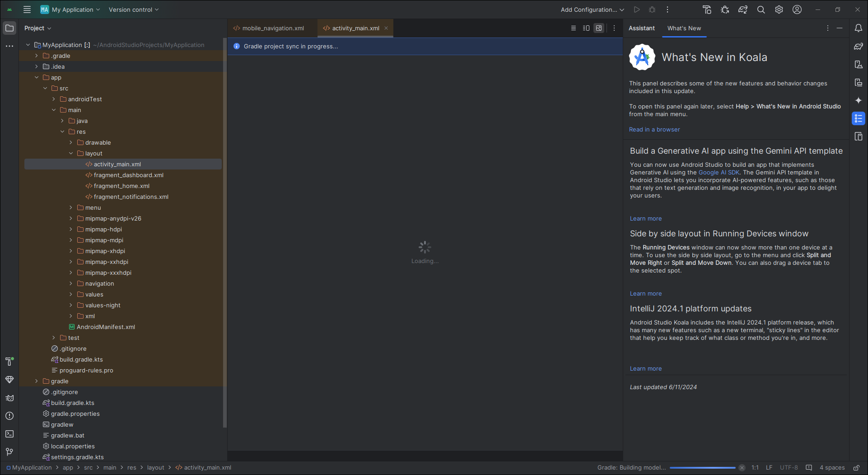The height and width of the screenshot is (475, 868).
Task: Open the Project tool window icon
Action: tap(9, 28)
